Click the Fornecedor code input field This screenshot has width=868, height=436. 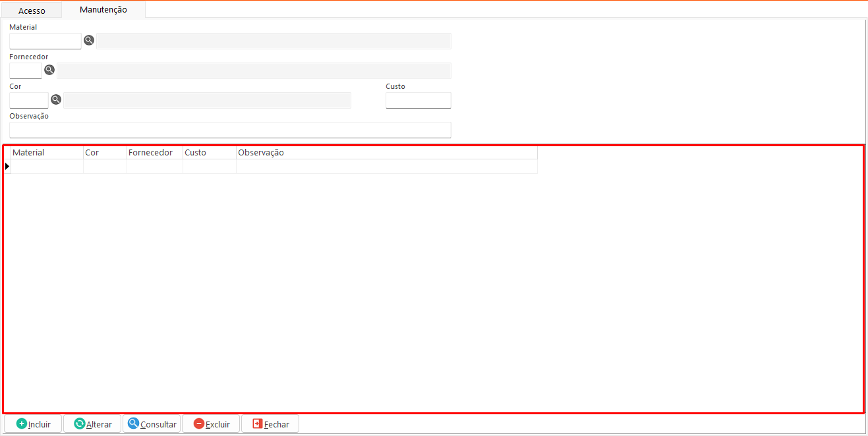pyautogui.click(x=26, y=70)
